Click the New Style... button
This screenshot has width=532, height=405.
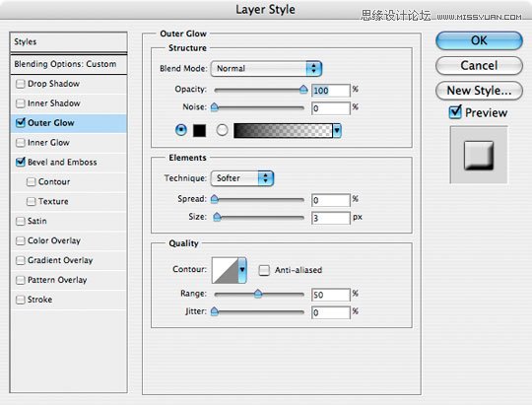click(479, 91)
